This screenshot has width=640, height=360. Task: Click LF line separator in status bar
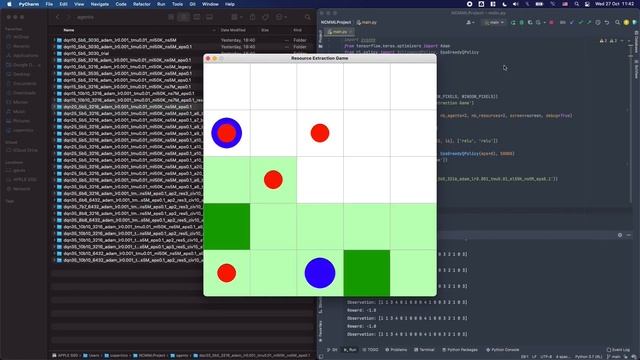click(x=534, y=357)
